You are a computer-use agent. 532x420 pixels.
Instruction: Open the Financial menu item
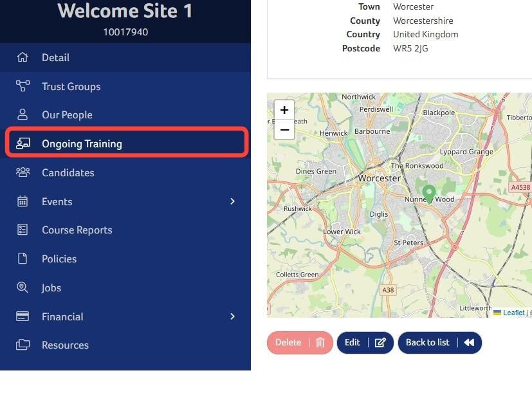[125, 316]
